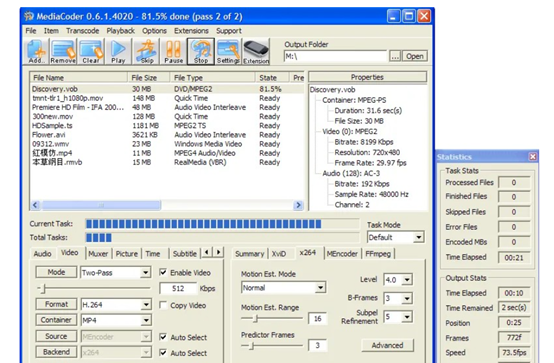Switch to the Muxer tab
The width and height of the screenshot is (554, 363).
(x=98, y=254)
